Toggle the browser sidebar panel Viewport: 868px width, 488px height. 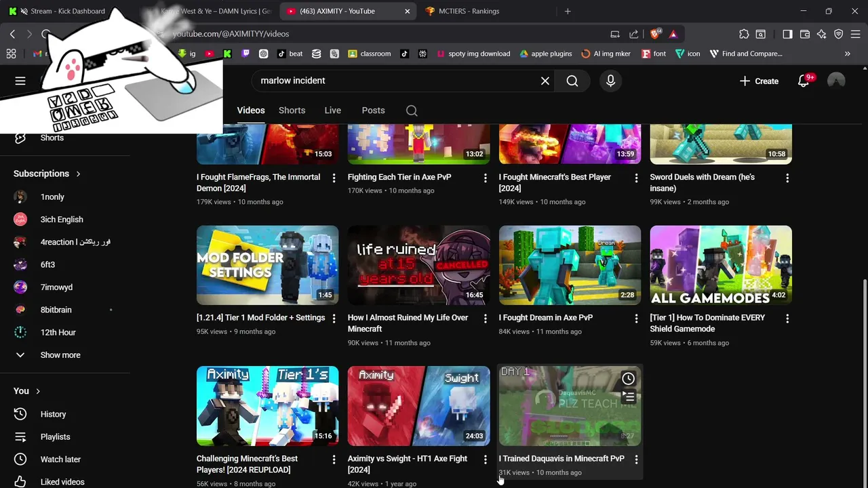[787, 34]
